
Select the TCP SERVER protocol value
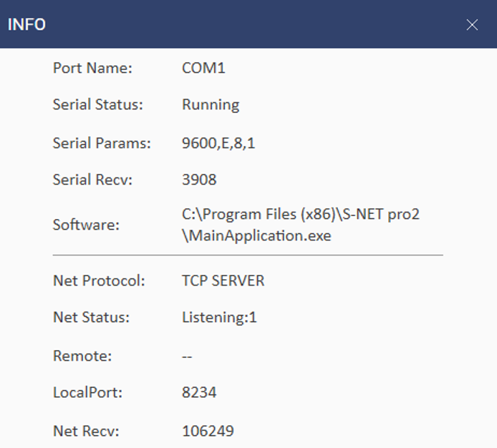click(x=223, y=281)
